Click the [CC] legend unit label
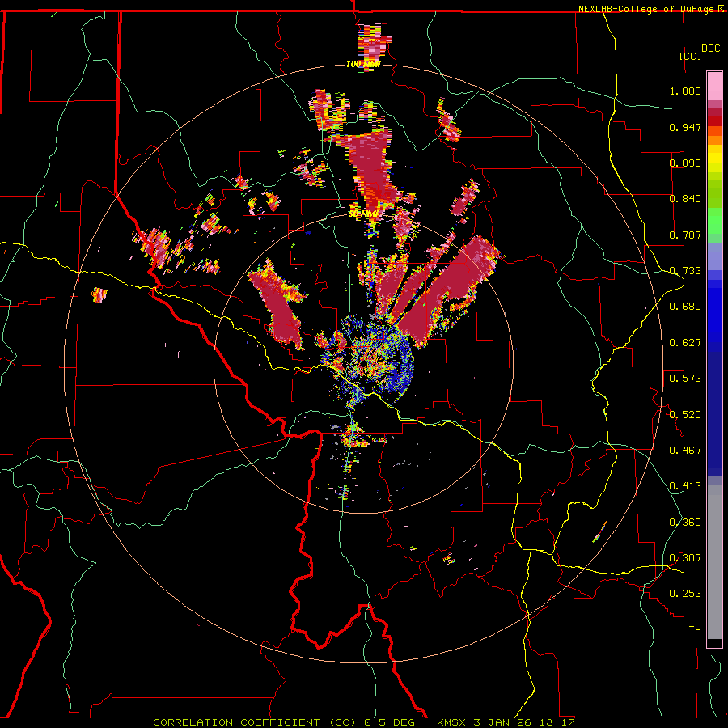Screen dimensions: 728x728 pos(691,56)
